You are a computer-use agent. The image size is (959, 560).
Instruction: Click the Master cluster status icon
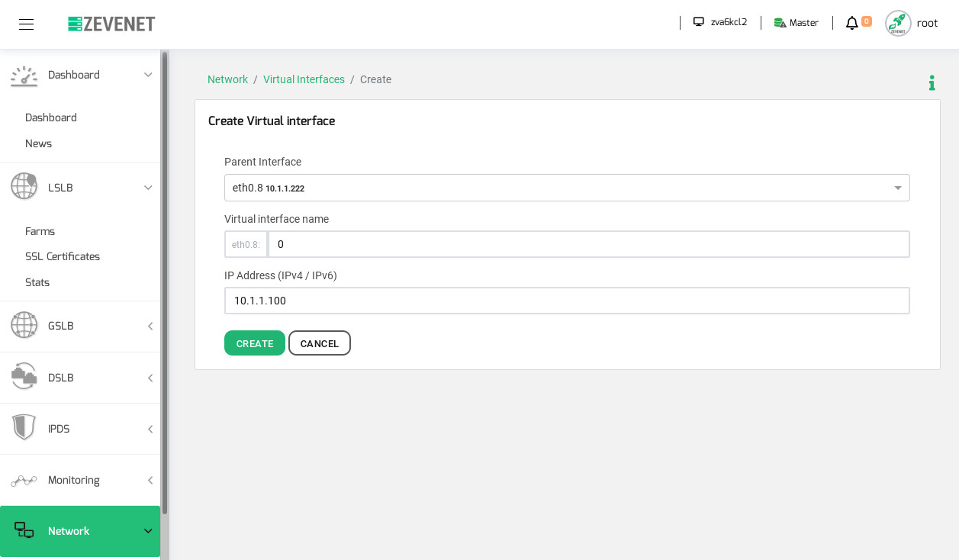click(x=780, y=23)
